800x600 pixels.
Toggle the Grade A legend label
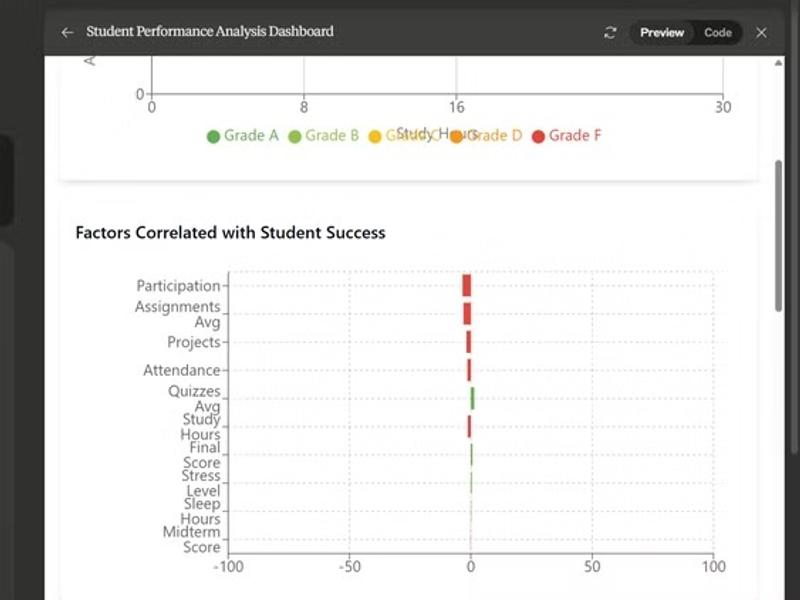tap(252, 135)
